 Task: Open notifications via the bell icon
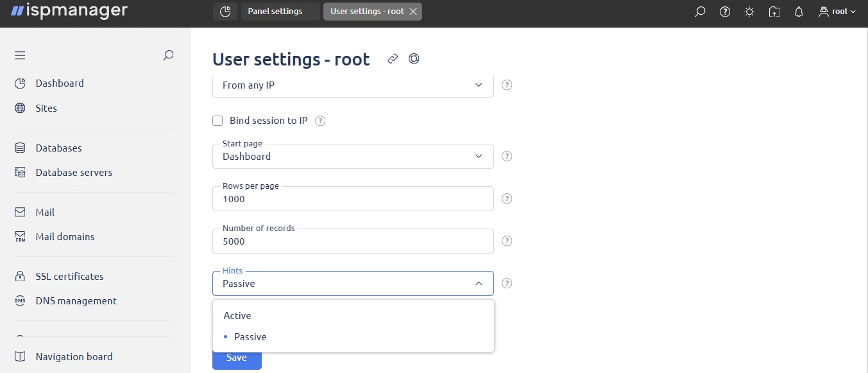tap(798, 11)
